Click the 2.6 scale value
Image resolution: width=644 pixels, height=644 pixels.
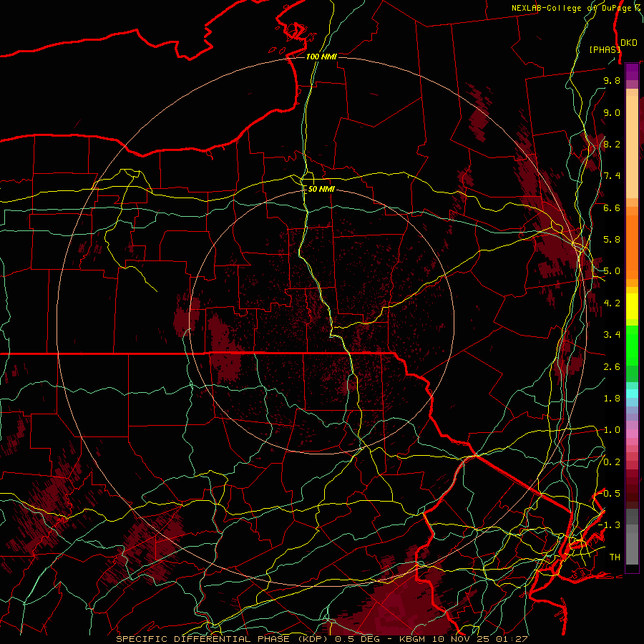coord(612,367)
